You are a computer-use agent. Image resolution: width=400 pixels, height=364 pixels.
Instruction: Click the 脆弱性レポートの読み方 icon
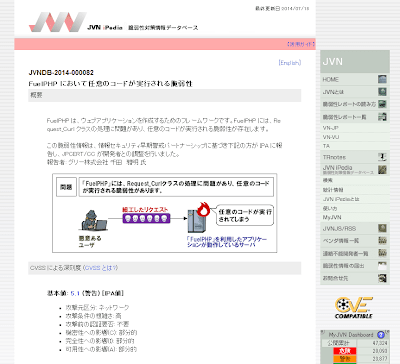tap(382, 104)
